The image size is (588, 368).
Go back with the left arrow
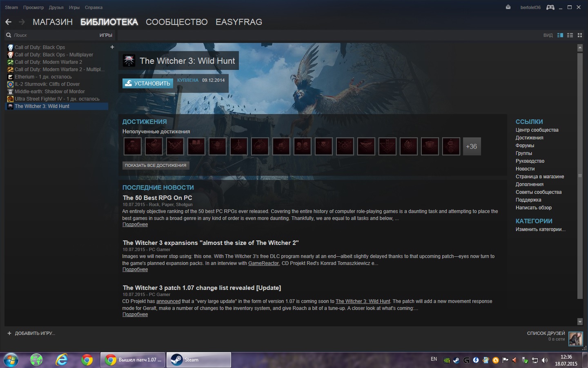pyautogui.click(x=9, y=22)
